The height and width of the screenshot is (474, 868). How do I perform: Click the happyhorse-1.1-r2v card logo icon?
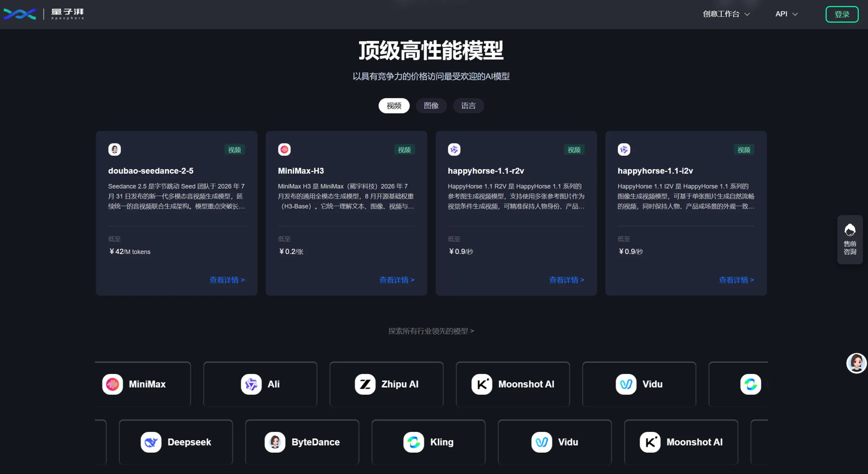[x=454, y=149]
